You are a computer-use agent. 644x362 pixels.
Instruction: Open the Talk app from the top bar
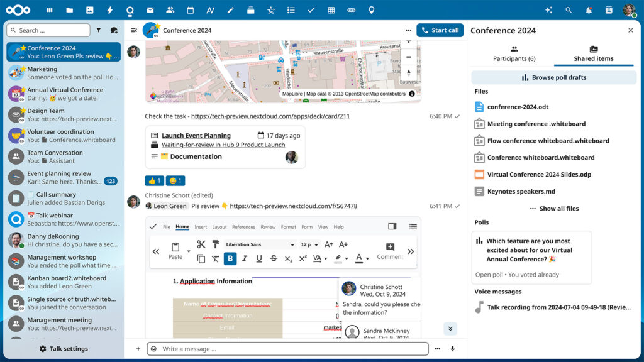[x=130, y=10]
